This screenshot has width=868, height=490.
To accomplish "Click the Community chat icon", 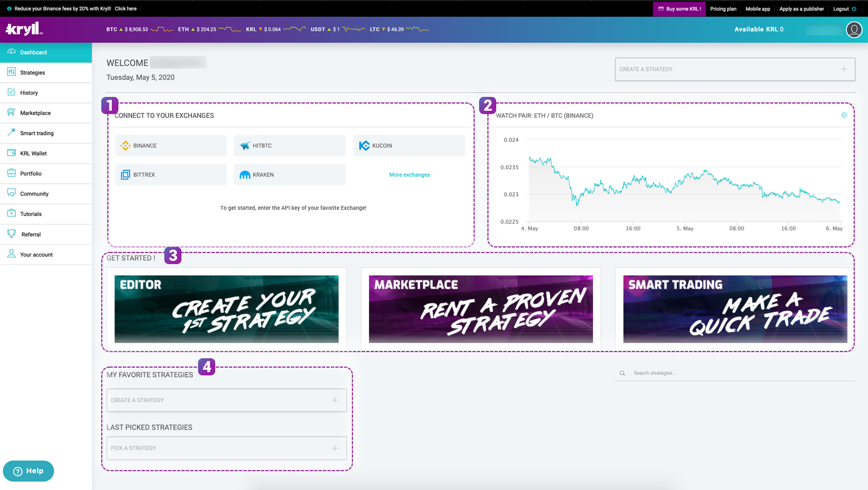I will [11, 193].
